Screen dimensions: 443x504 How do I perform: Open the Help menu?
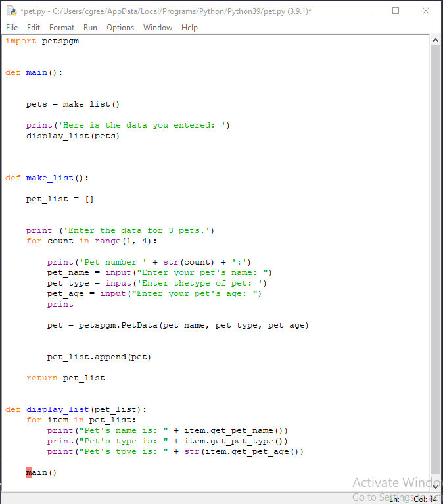click(189, 28)
